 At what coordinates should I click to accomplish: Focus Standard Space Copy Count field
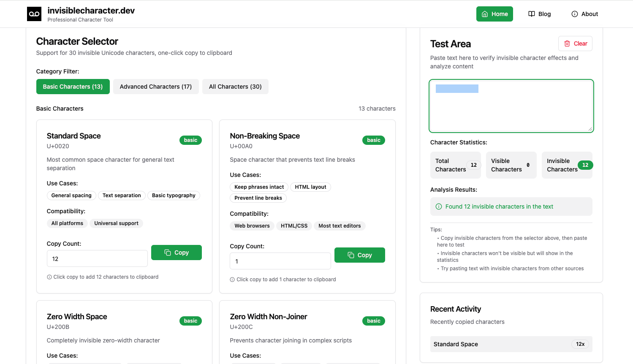click(97, 258)
